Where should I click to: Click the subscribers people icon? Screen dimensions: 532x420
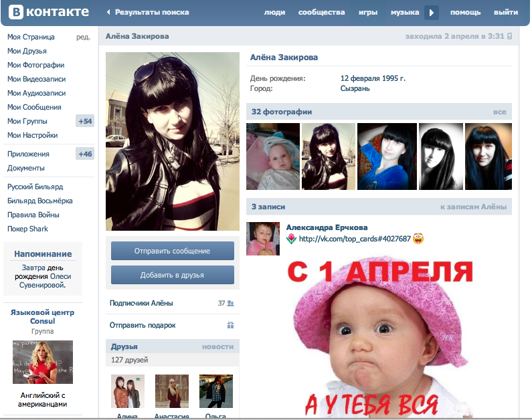point(230,303)
